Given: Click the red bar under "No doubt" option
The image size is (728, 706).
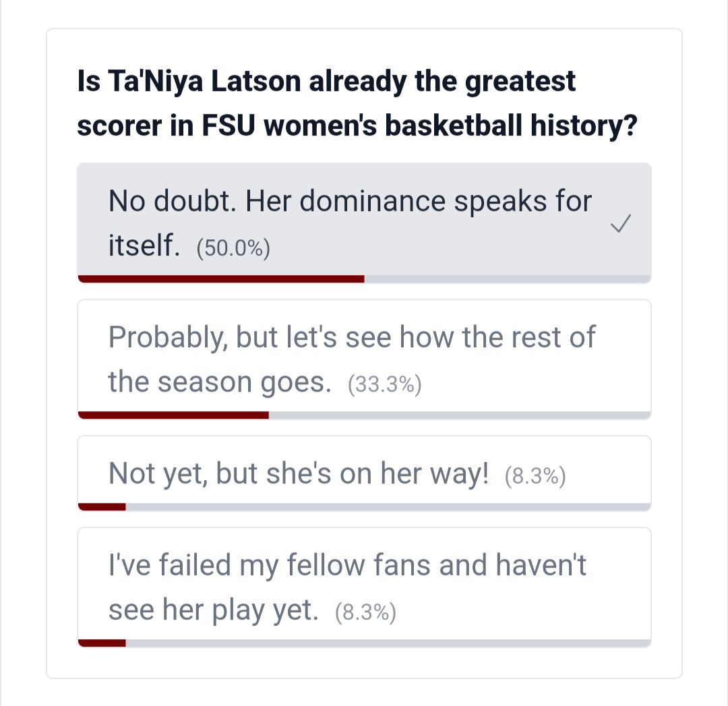Looking at the screenshot, I should tap(221, 278).
